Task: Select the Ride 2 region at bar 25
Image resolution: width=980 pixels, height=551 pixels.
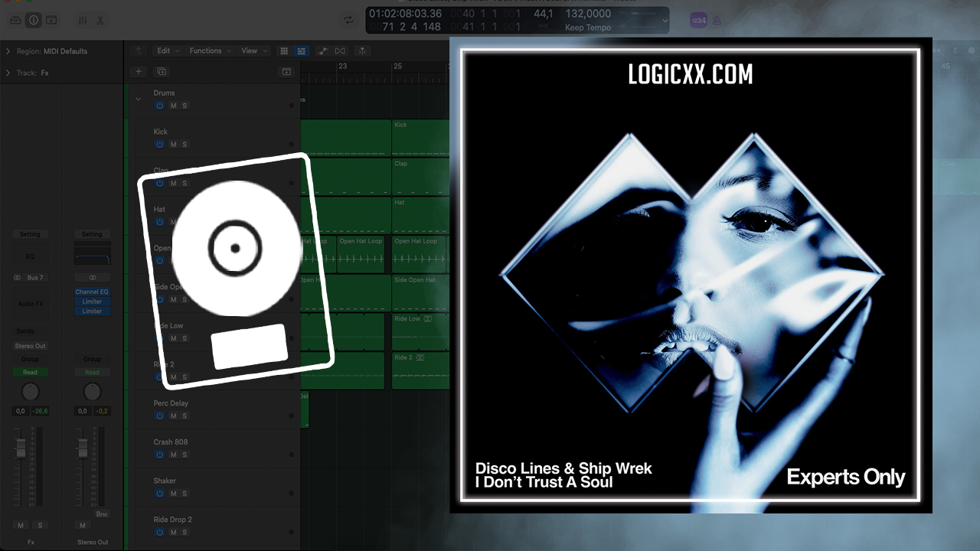Action: (420, 370)
